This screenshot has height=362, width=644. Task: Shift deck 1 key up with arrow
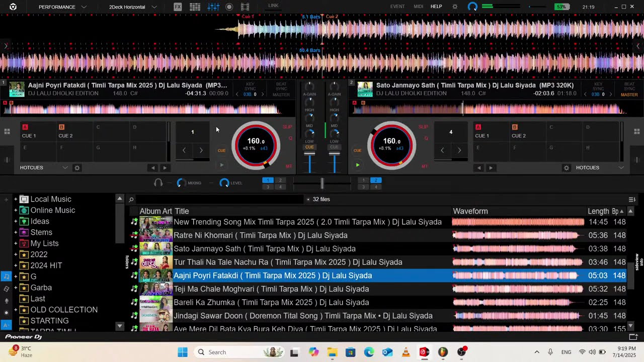point(262,95)
